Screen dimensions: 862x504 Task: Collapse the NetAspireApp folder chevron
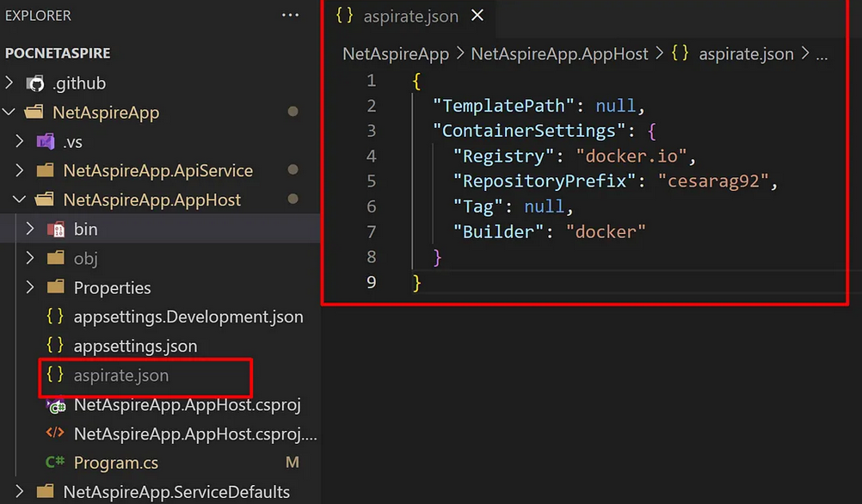pyautogui.click(x=9, y=112)
